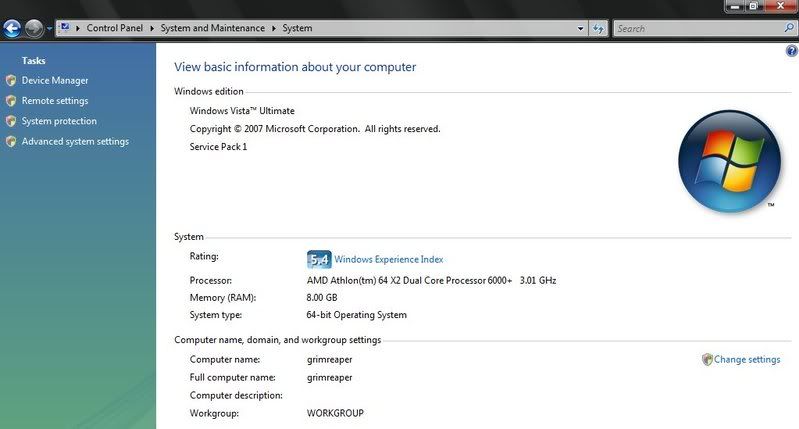This screenshot has width=799, height=429.
Task: Click the computer icon in address bar
Action: 65,28
